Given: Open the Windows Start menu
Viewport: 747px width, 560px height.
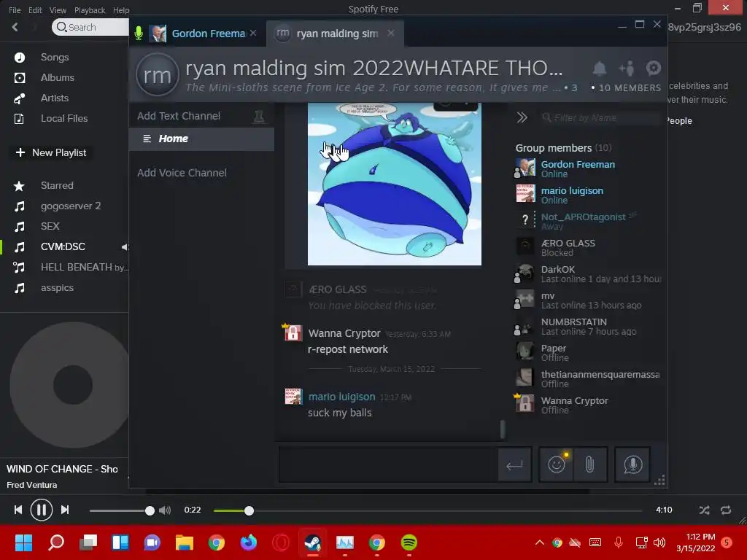Looking at the screenshot, I should [x=23, y=542].
